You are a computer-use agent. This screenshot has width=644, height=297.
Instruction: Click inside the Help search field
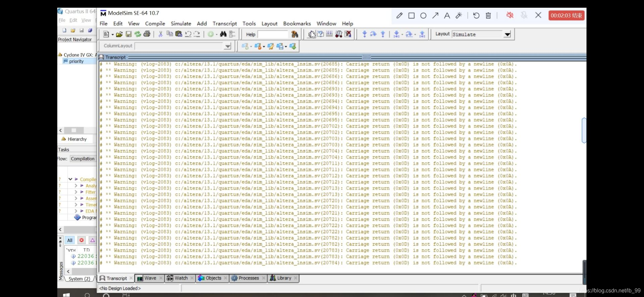(x=273, y=35)
